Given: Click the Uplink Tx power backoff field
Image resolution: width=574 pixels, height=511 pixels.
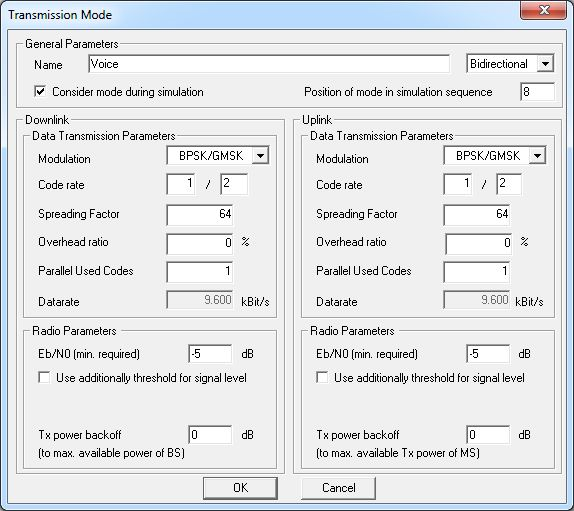Looking at the screenshot, I should (x=488, y=434).
